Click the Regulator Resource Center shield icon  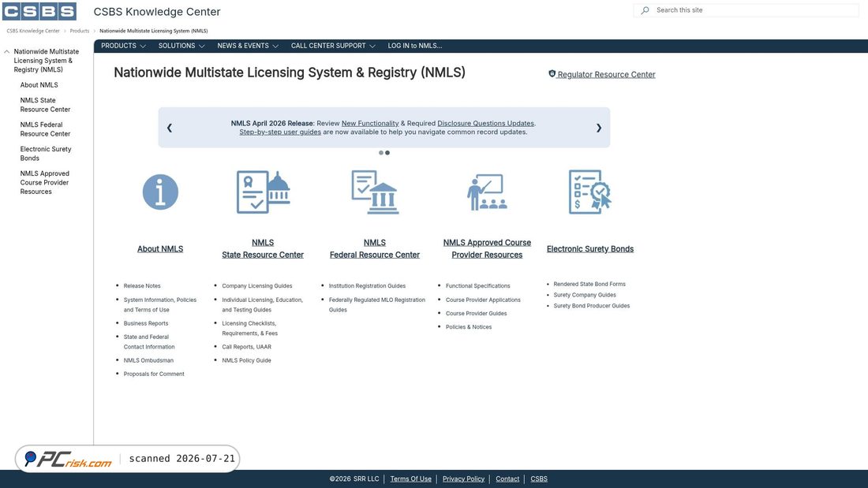[552, 73]
